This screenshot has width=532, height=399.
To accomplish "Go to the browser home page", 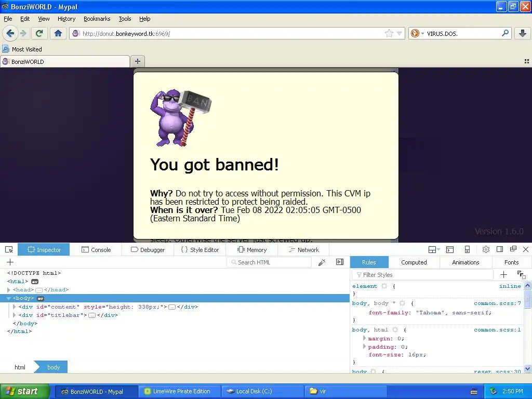I will (58, 33).
